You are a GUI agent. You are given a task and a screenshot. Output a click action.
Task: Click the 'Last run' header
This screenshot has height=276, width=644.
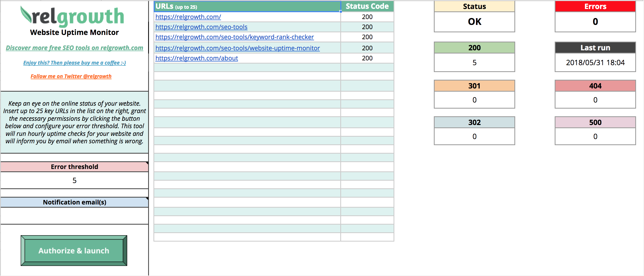tap(595, 48)
